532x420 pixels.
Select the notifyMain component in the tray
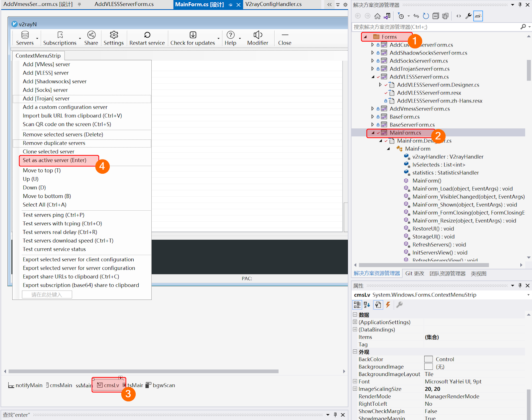(x=26, y=385)
